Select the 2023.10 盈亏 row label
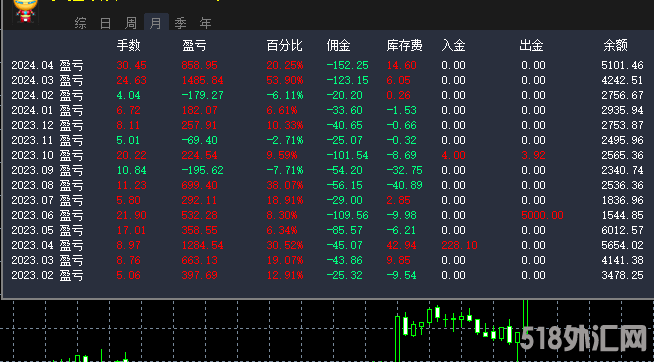654x362 pixels. [47, 156]
